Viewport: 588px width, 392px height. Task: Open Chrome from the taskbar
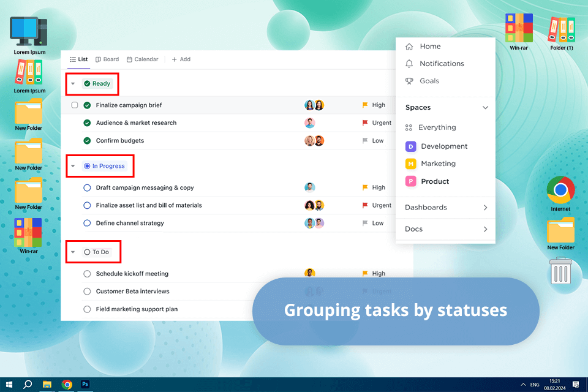click(x=67, y=385)
